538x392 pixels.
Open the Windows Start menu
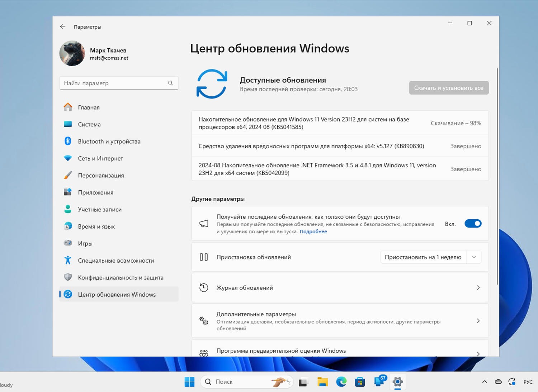click(189, 382)
